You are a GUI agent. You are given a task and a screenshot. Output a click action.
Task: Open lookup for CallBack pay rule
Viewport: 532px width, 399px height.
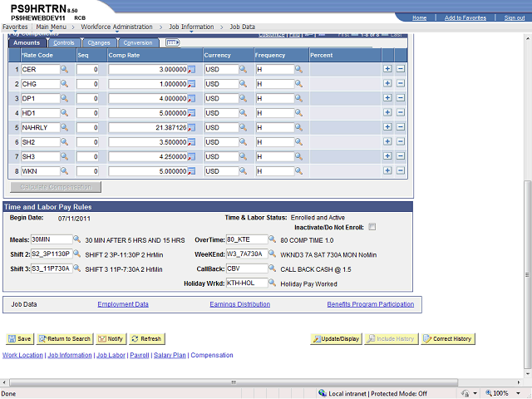(272, 268)
